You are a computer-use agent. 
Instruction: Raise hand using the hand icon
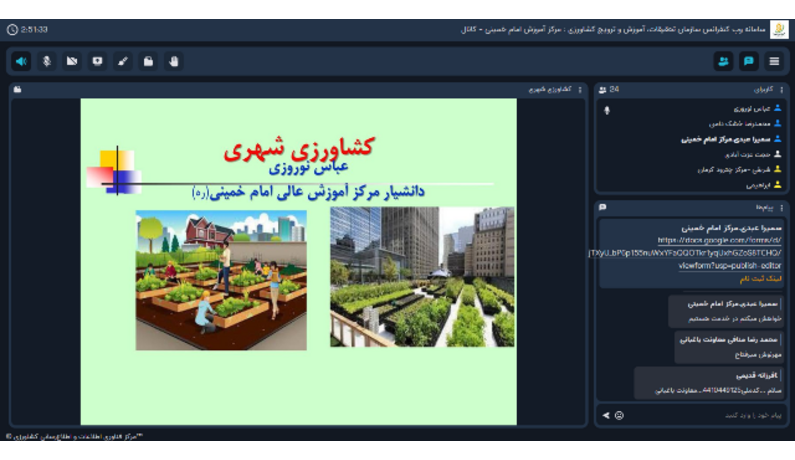(x=173, y=61)
